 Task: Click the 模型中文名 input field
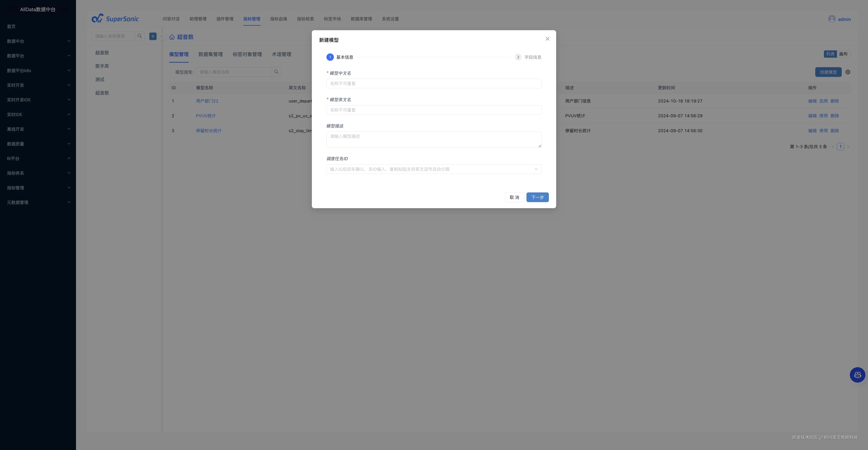click(x=434, y=84)
